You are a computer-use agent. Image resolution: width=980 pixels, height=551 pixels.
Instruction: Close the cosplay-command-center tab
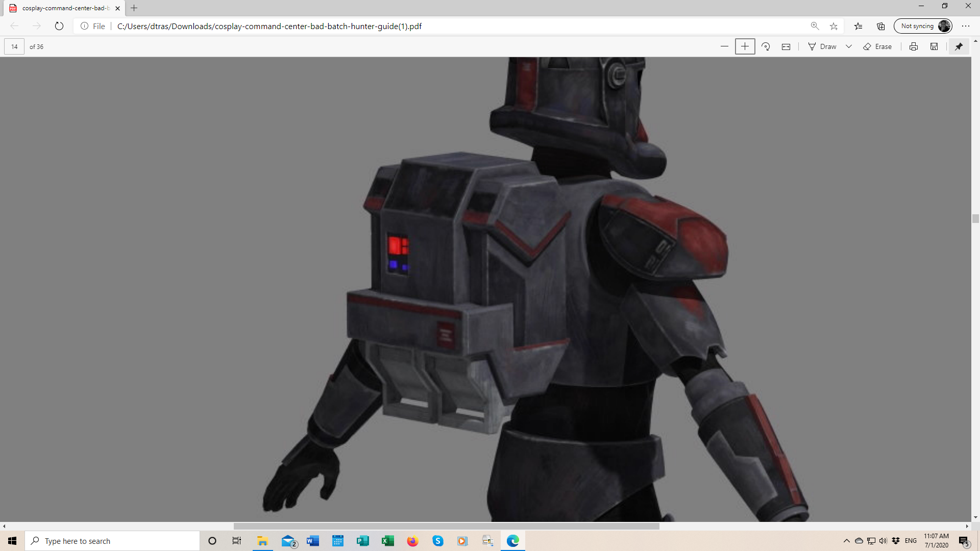118,8
